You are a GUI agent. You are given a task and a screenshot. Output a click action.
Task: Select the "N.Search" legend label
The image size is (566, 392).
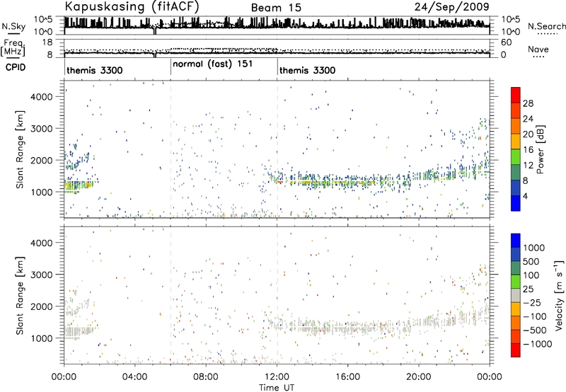(546, 26)
